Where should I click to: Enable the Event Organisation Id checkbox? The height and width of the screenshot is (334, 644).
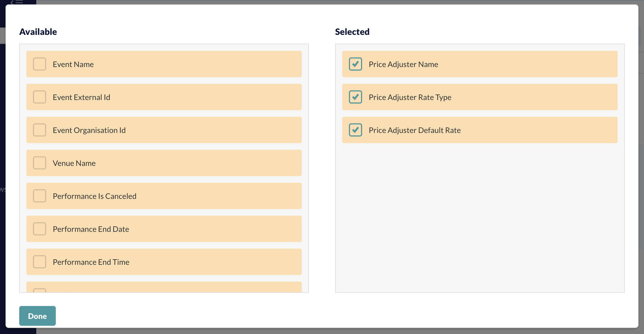[40, 130]
